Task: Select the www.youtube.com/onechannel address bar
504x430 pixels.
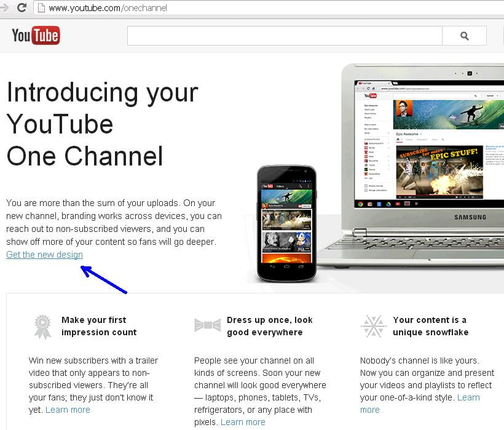Action: [269, 8]
